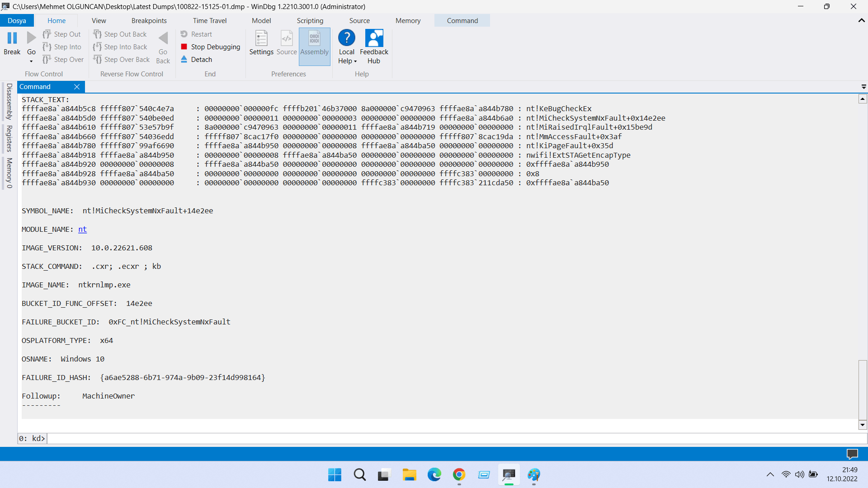This screenshot has width=868, height=488.
Task: Open the Disassembly side panel
Action: click(9, 101)
